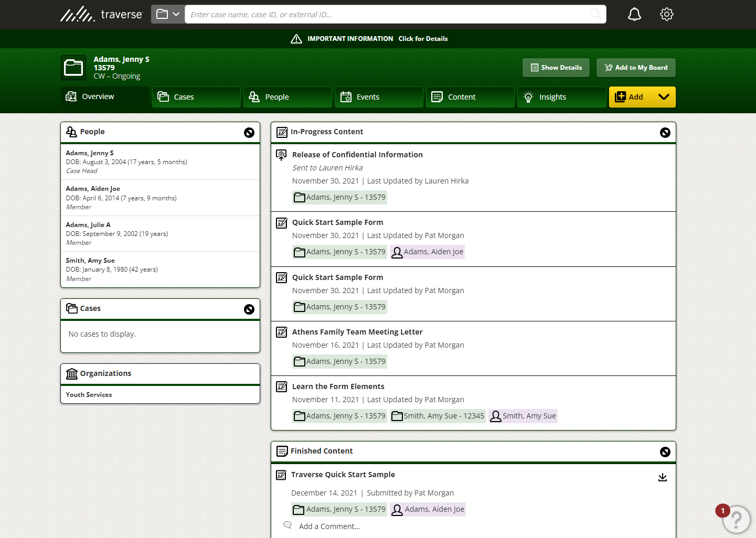Click the Add a Comment speech icon
This screenshot has width=756, height=538.
(x=288, y=525)
